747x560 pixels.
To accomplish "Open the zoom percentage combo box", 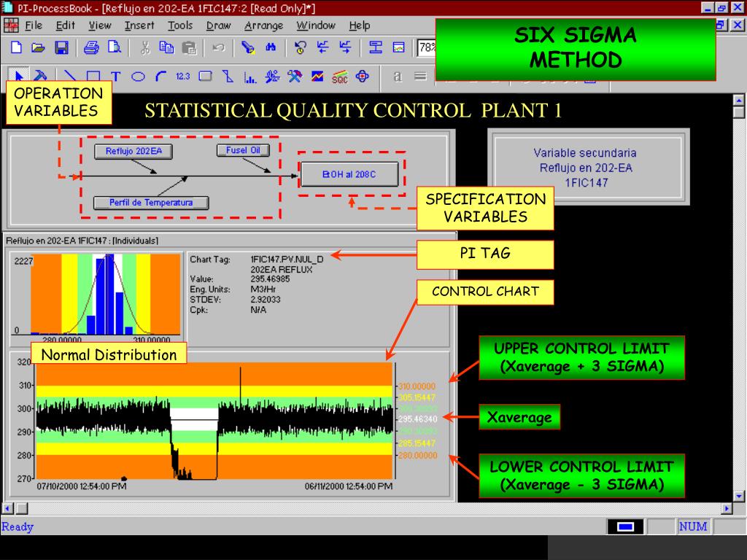I will [426, 48].
